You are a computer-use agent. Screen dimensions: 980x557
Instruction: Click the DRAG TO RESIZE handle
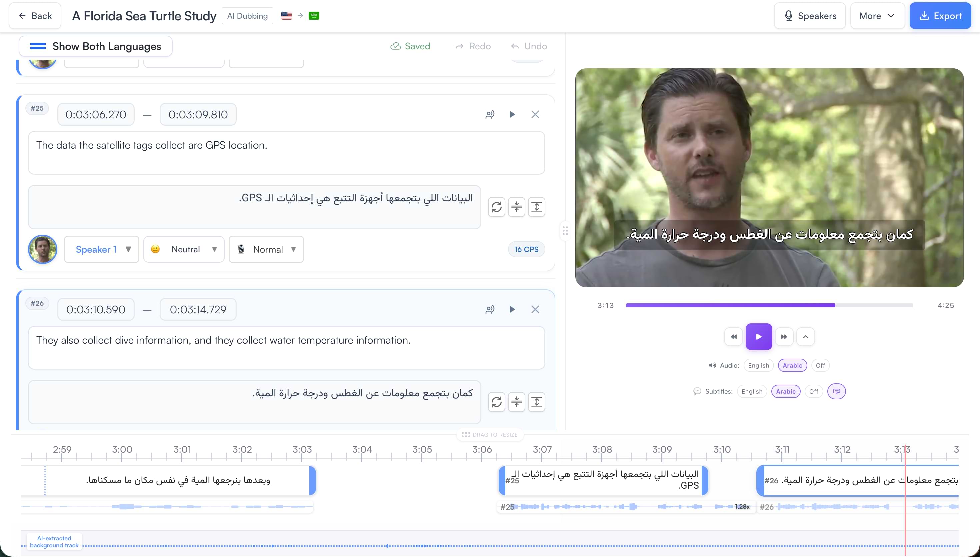(x=490, y=435)
